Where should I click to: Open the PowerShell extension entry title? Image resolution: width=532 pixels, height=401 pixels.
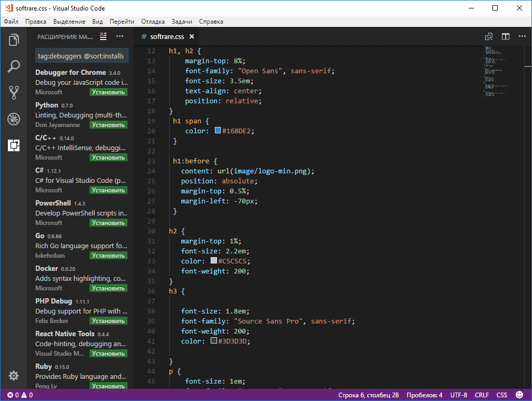[x=53, y=203]
